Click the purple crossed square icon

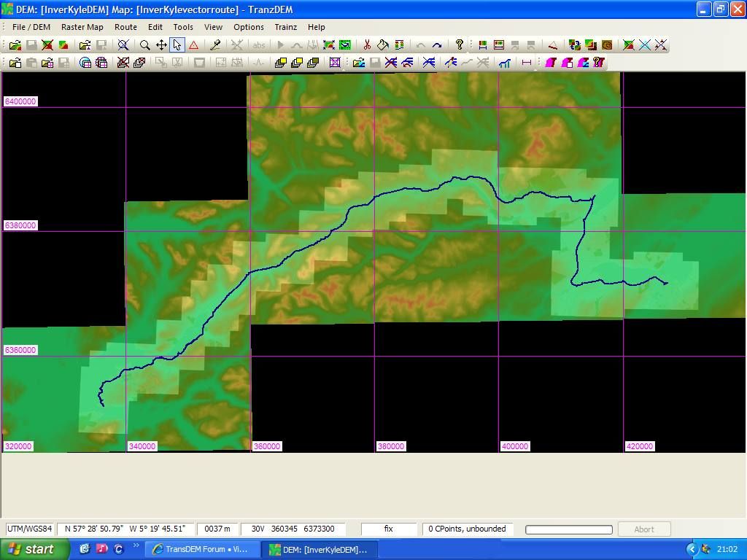coord(335,63)
